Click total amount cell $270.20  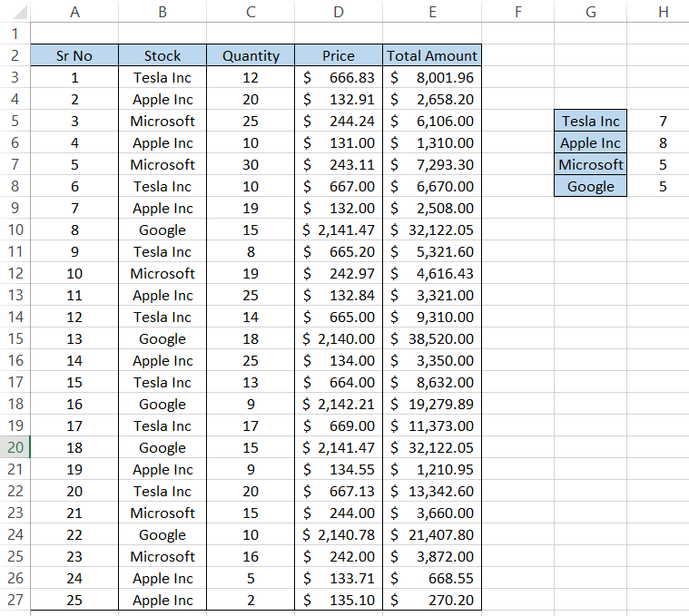point(432,600)
